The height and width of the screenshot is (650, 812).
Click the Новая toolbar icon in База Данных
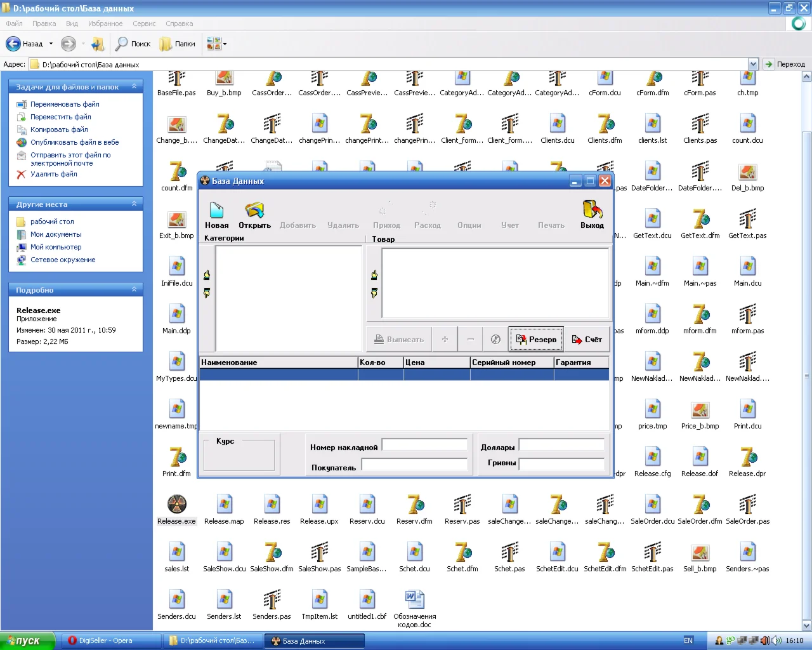[x=216, y=210]
